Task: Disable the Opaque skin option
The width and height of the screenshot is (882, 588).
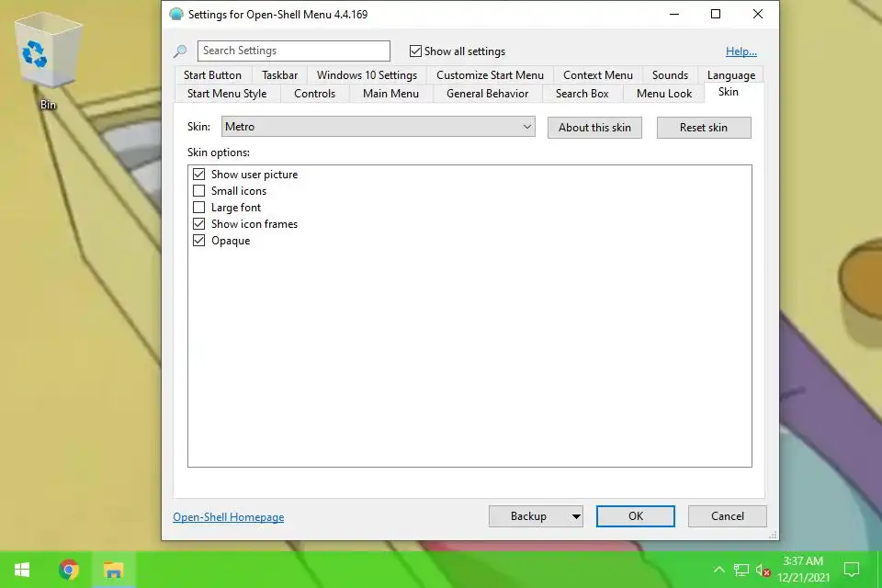Action: 198,241
